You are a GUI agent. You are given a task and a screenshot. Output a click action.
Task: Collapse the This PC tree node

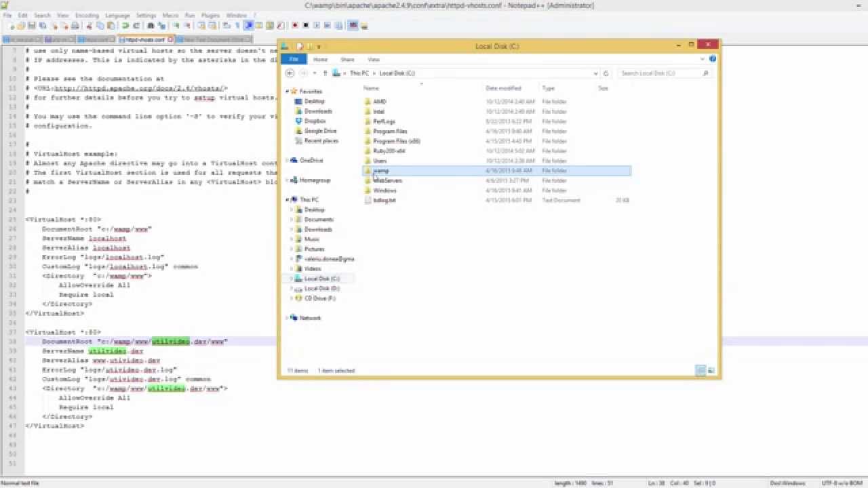288,200
